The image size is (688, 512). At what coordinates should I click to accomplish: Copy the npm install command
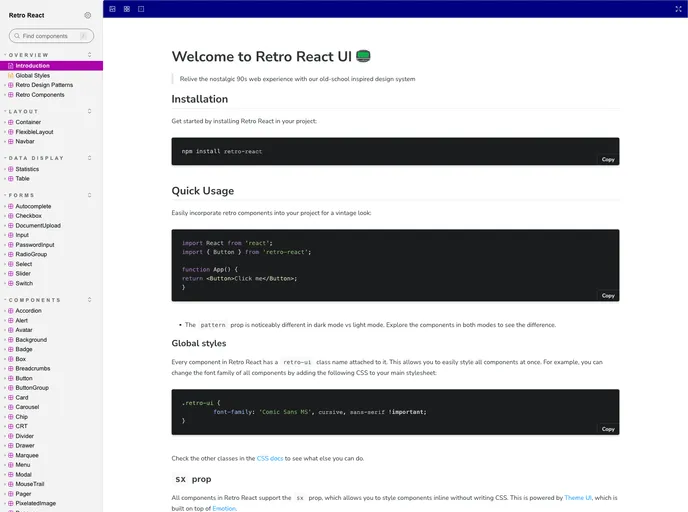point(608,160)
